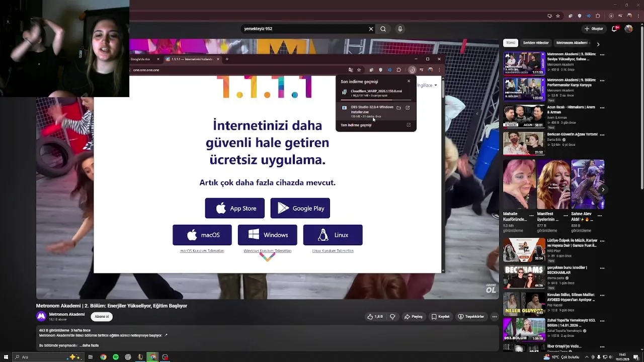Click the macOS download button
This screenshot has height=362, width=644.
tap(202, 235)
